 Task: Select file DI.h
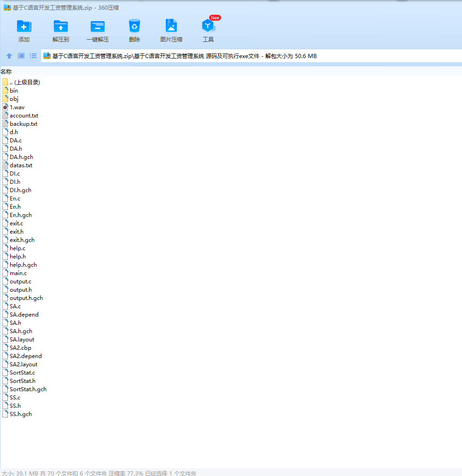(x=11, y=182)
